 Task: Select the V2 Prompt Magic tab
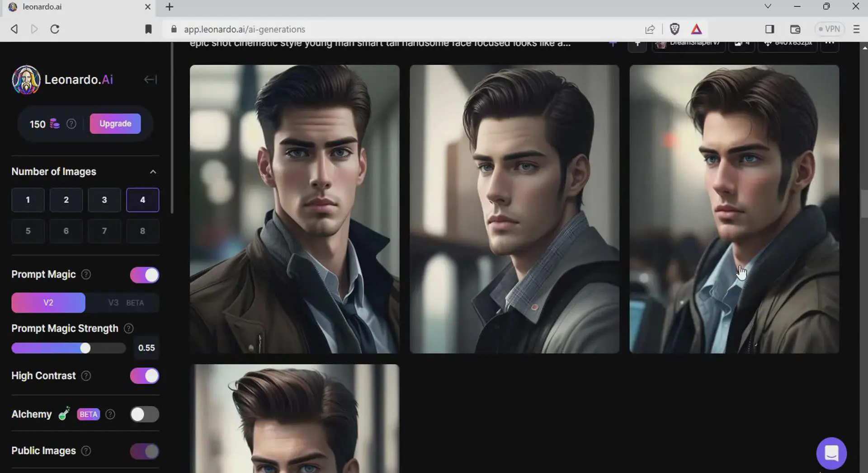[48, 303]
